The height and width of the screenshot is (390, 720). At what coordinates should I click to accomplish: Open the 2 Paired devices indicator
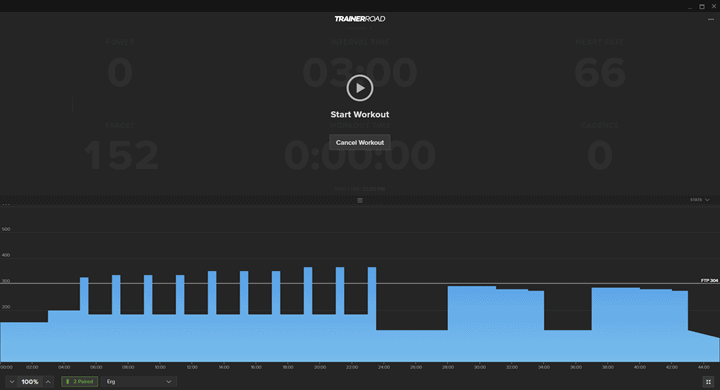(x=79, y=381)
